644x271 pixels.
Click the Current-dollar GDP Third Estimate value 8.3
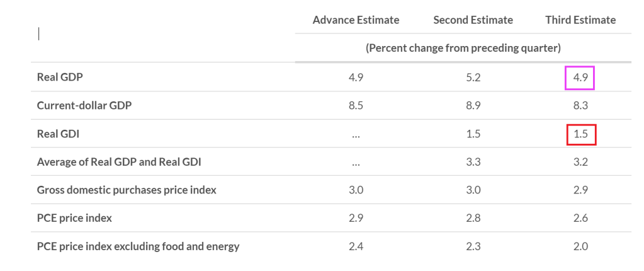(580, 106)
